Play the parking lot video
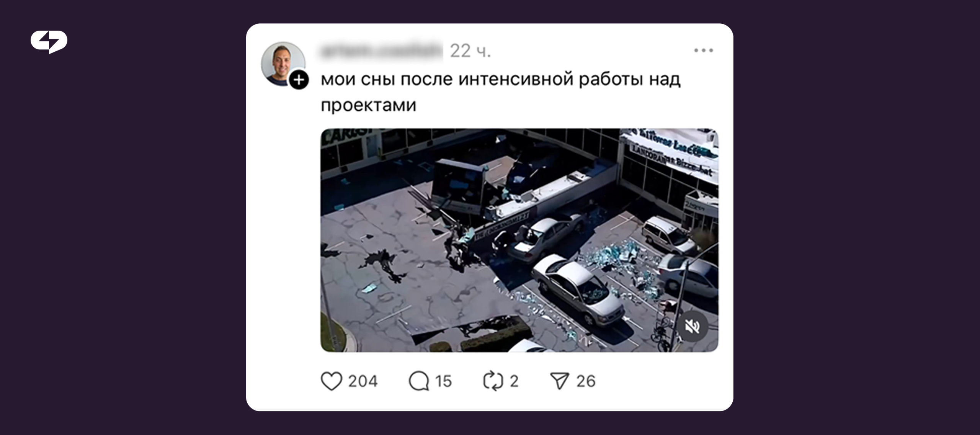 519,240
